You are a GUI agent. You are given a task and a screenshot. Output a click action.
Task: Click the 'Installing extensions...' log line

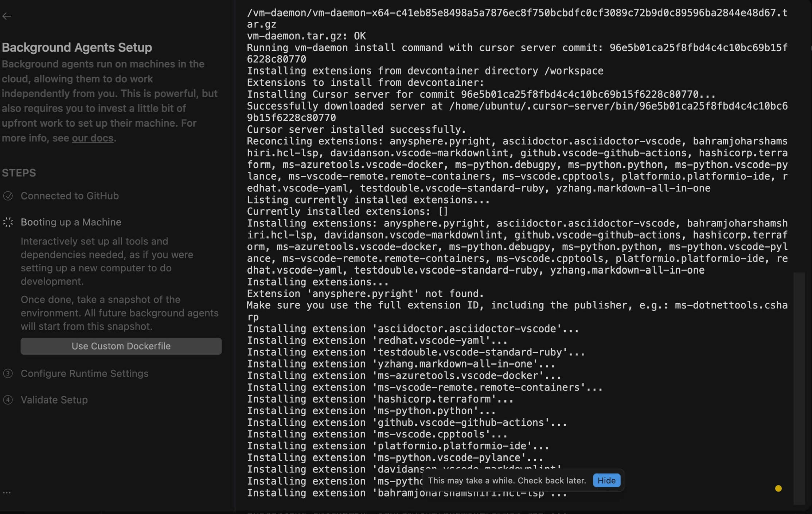318,282
